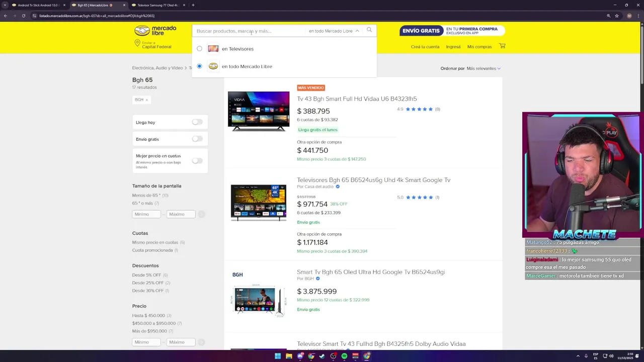Click the search magnifier icon
The image size is (644, 362).
[369, 30]
